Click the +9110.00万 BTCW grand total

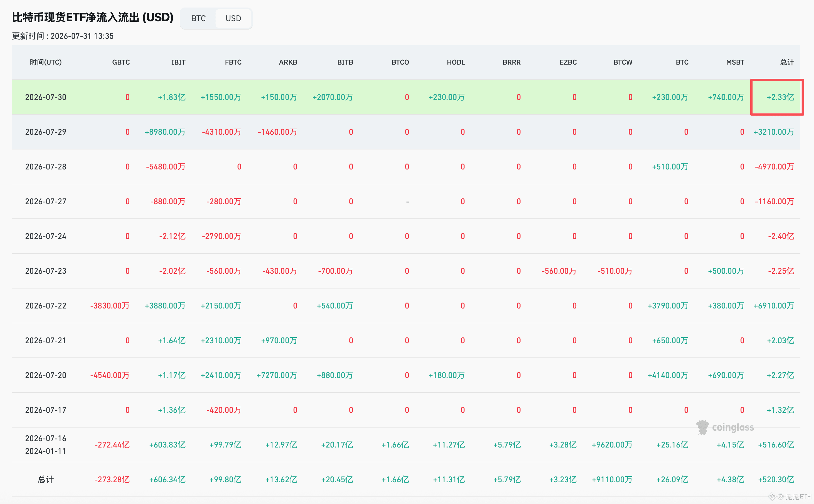click(x=612, y=480)
